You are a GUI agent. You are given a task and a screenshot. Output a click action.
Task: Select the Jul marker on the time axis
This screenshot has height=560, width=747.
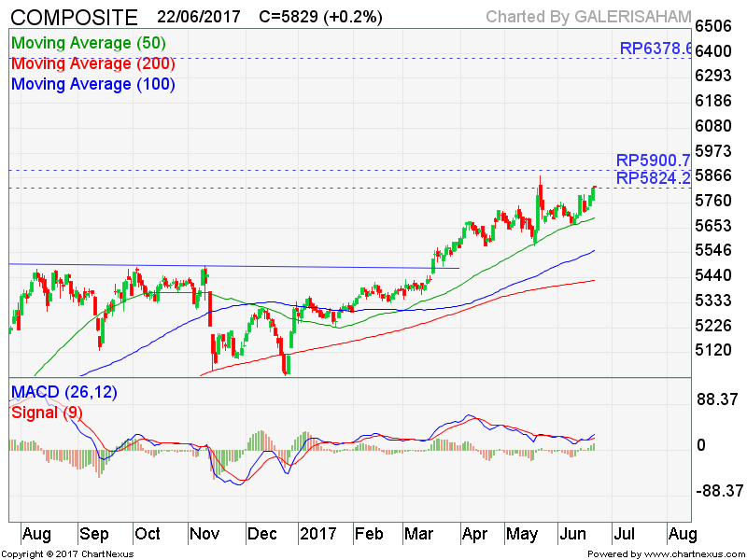623,534
